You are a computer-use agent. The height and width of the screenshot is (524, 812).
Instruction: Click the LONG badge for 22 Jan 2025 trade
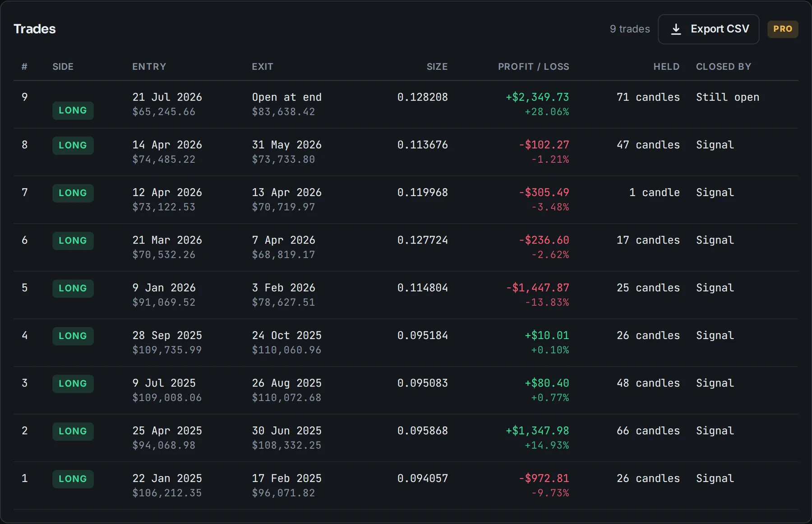coord(73,479)
